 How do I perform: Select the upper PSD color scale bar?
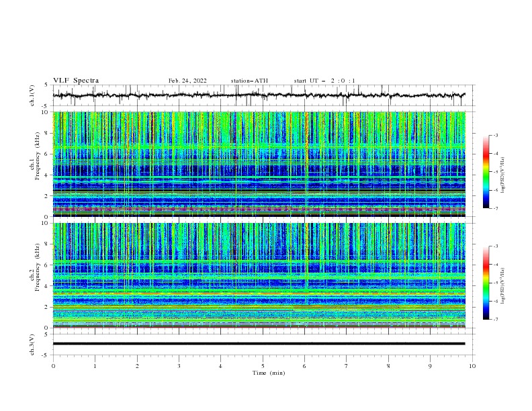pyautogui.click(x=486, y=172)
